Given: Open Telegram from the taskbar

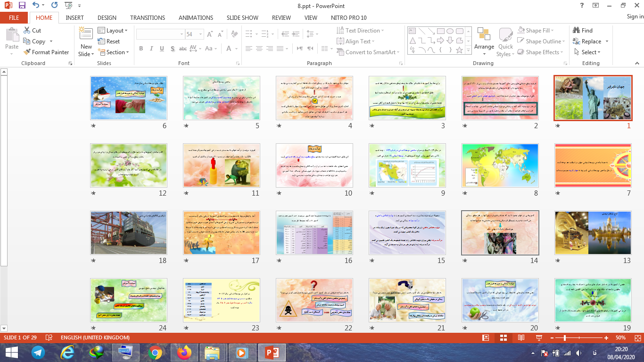Looking at the screenshot, I should click(x=39, y=352).
